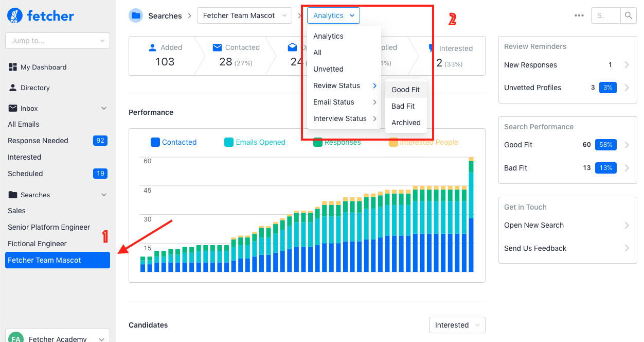Open the Jump to dropdown
Screen dimensions: 644x342
(x=58, y=41)
